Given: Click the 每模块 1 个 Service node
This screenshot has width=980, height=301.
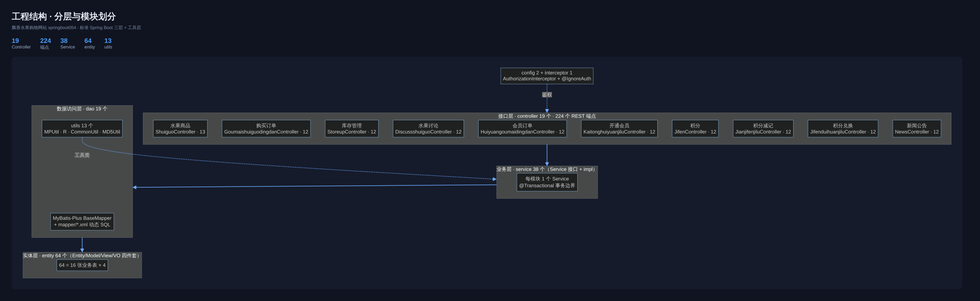Looking at the screenshot, I should [547, 182].
